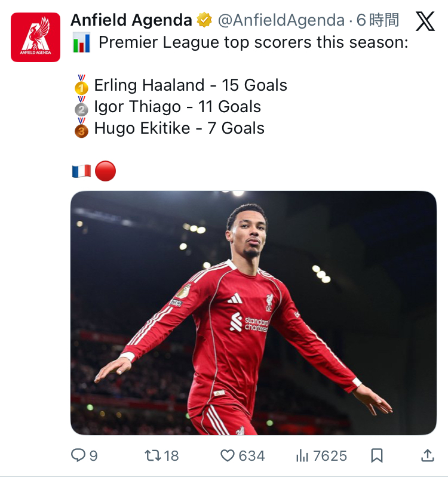The image size is (448, 487).
Task: Open the post's 6時間 timestamp
Action: click(x=378, y=20)
